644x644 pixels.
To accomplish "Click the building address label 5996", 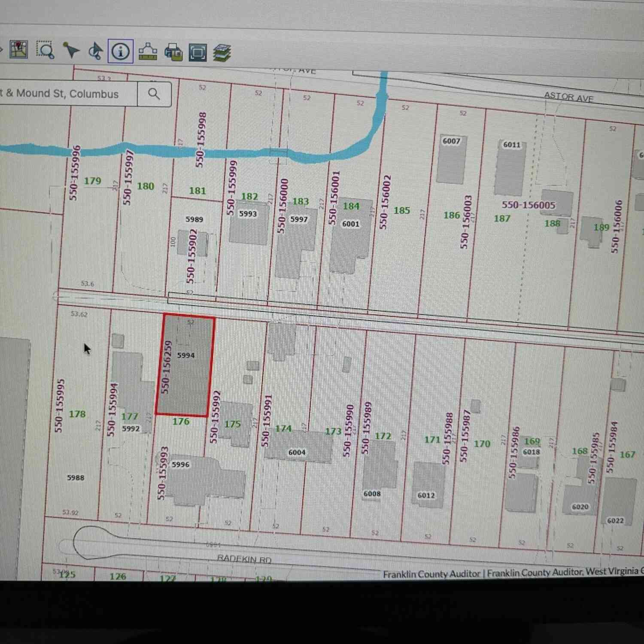I will pos(180,465).
